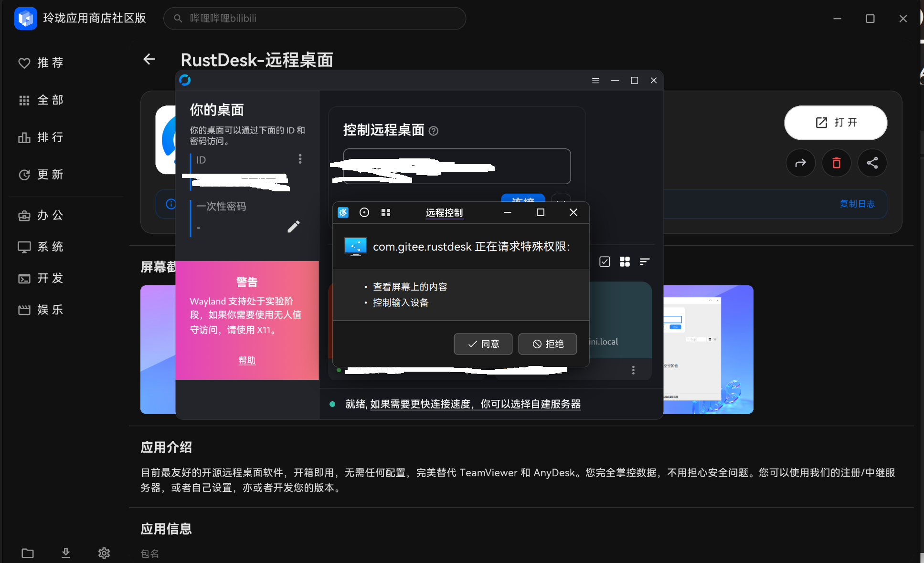Image resolution: width=924 pixels, height=563 pixels.
Task: Click the remote ID input field
Action: (x=457, y=166)
